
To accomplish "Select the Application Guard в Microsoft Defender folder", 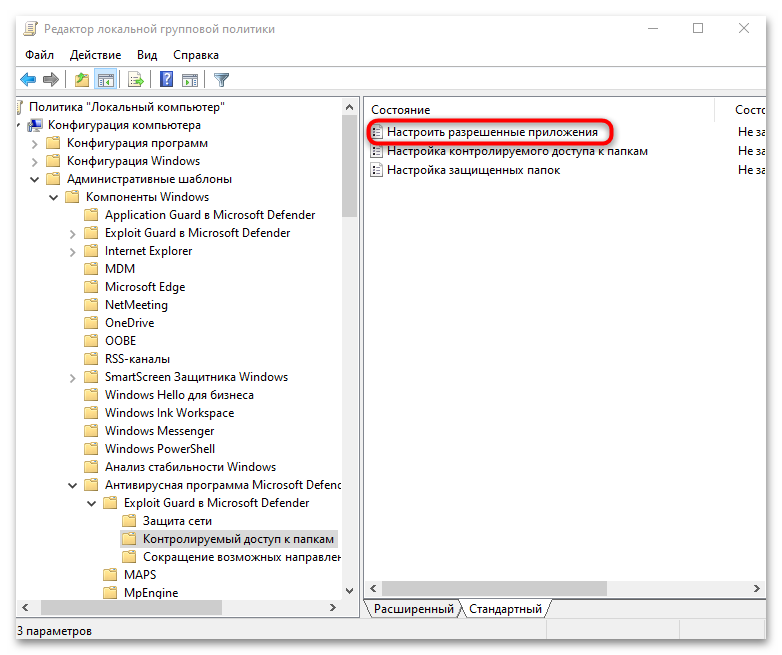I will (x=210, y=215).
